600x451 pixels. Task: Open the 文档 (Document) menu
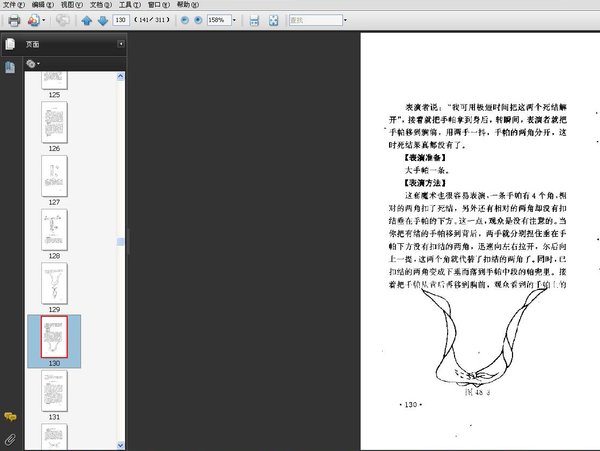point(101,5)
